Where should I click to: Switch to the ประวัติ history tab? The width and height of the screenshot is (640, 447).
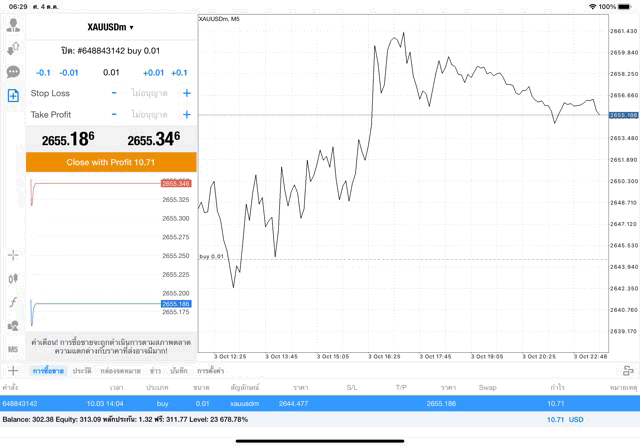tap(81, 371)
